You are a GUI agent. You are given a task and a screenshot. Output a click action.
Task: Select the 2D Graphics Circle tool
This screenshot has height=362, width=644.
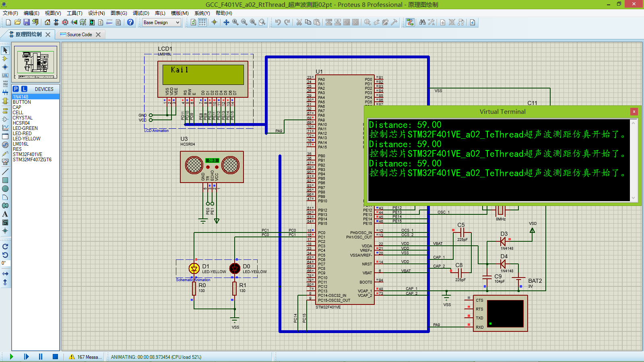coord(5,189)
